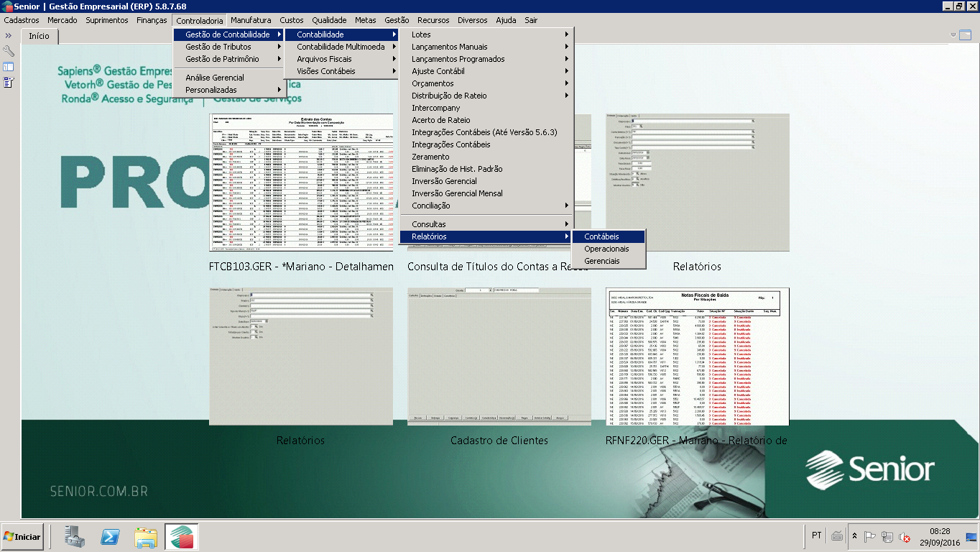The width and height of the screenshot is (980, 552).
Task: Open the Gestão menu
Action: tap(397, 20)
